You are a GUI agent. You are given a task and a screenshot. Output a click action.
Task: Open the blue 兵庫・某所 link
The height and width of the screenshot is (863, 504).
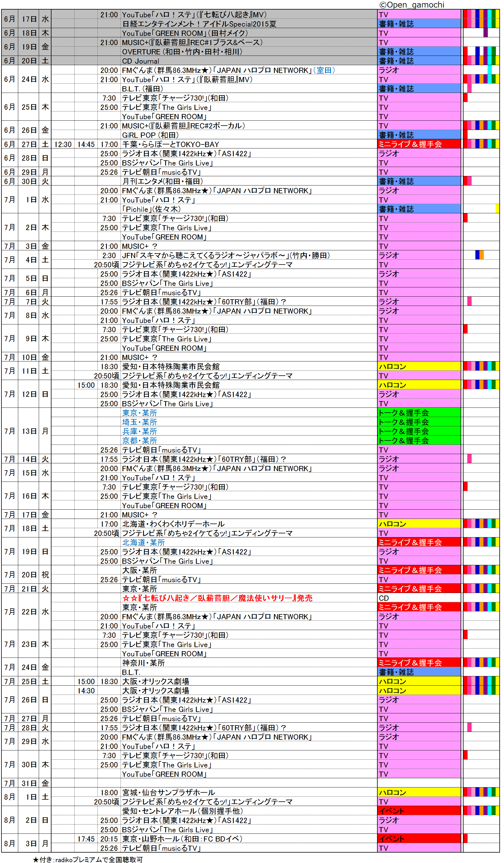pos(140,431)
